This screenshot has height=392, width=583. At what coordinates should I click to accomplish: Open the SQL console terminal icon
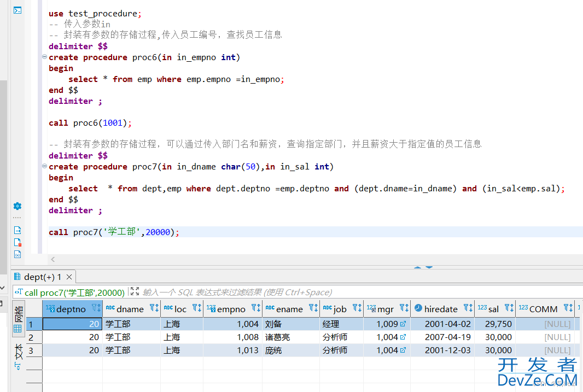pos(18,10)
